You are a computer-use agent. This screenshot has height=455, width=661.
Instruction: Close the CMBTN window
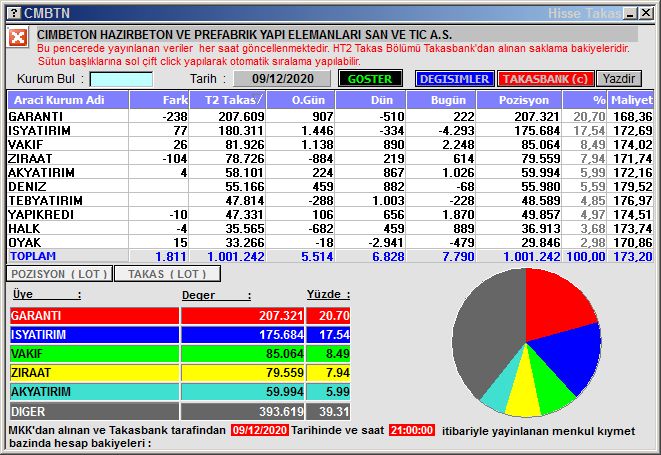[646, 13]
